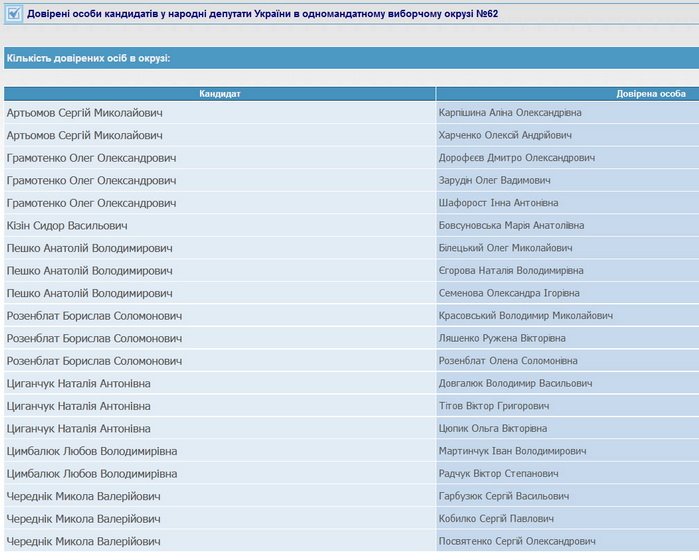Image resolution: width=699 pixels, height=560 pixels.
Task: Pick Красовський Володимир Миколайович row
Action: [x=526, y=315]
